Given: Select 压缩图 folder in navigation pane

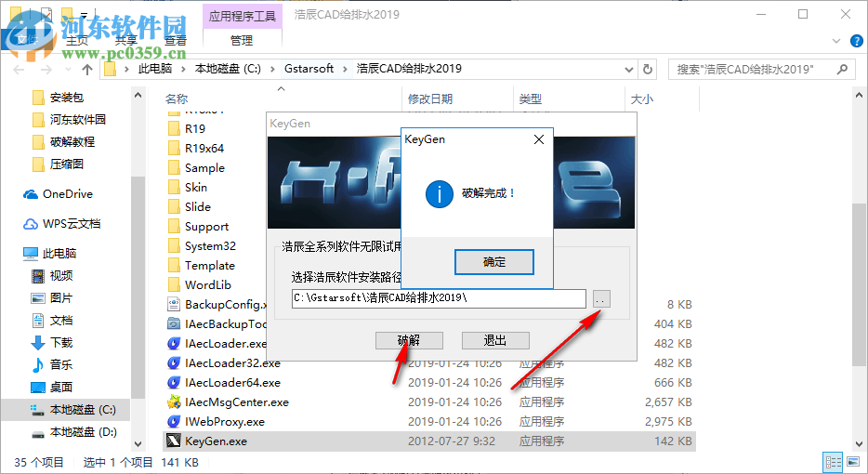Looking at the screenshot, I should [x=66, y=164].
